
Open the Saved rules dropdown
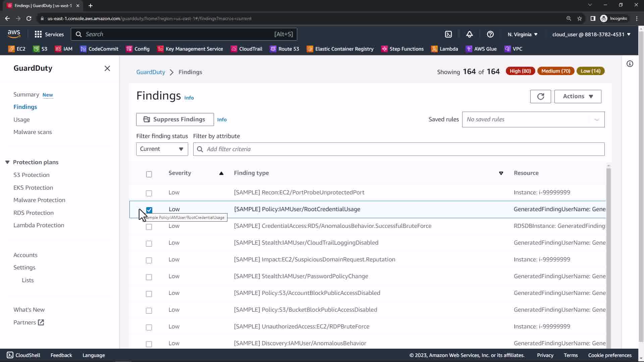[x=533, y=120]
